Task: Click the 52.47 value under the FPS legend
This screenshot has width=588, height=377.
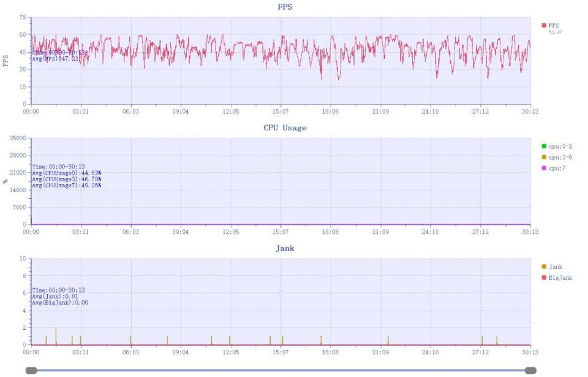Action: point(556,32)
